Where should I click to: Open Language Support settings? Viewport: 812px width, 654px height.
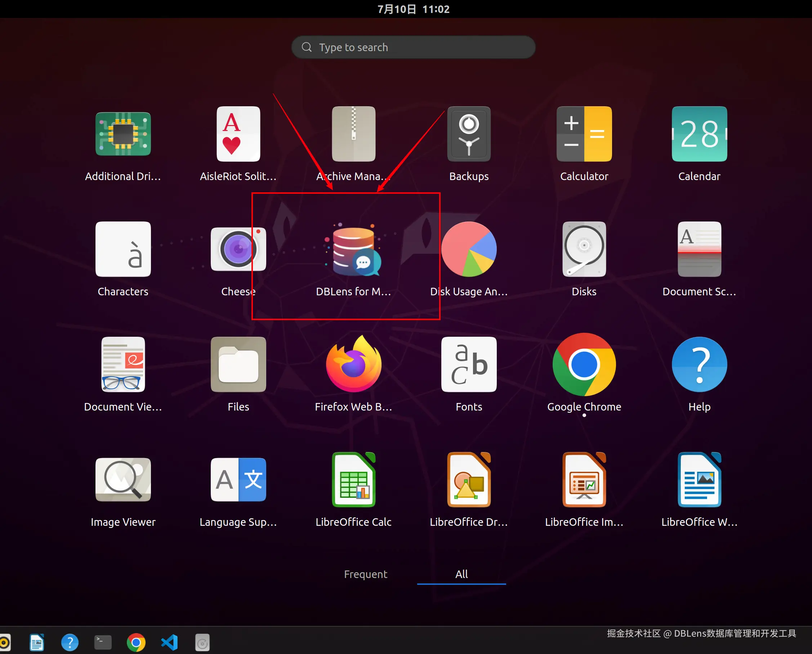(238, 480)
